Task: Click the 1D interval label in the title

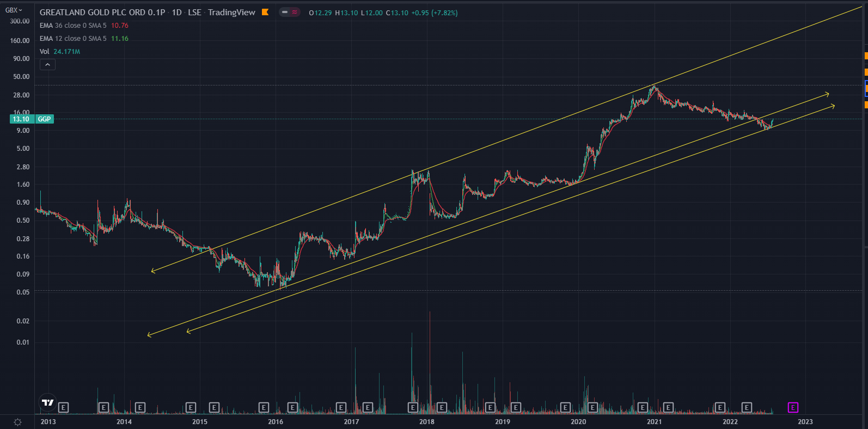Action: tap(177, 12)
